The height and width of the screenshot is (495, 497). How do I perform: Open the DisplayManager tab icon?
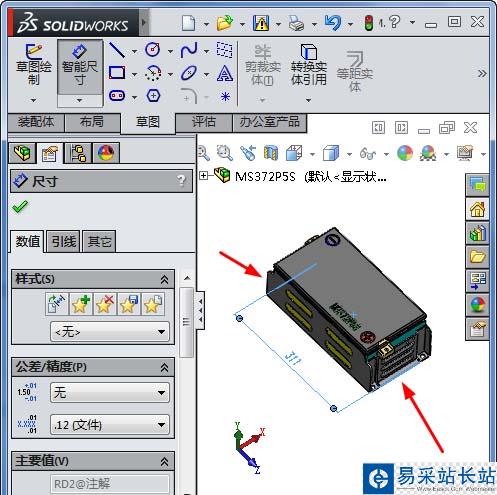coord(106,153)
